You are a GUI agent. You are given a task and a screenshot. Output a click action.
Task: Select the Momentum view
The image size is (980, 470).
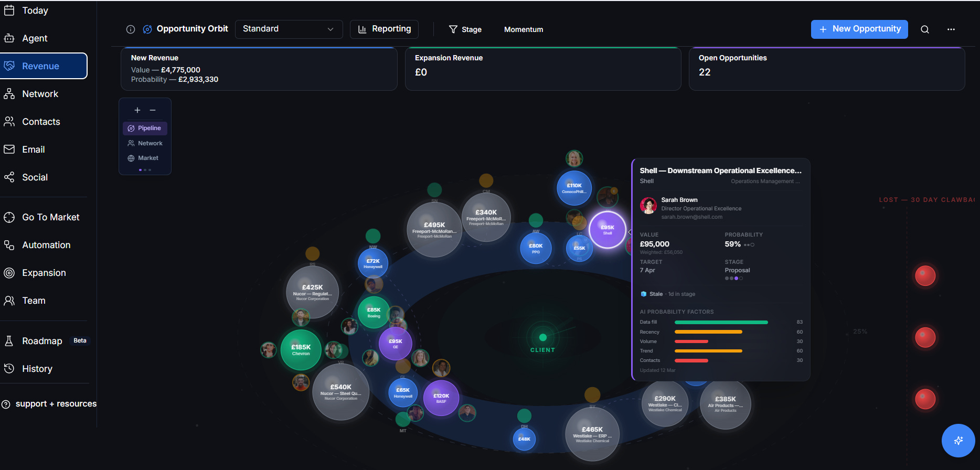point(524,29)
